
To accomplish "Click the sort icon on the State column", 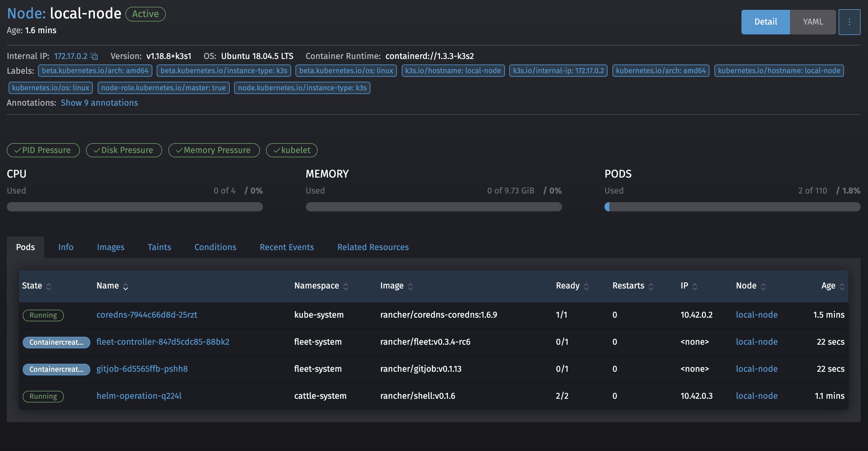I will pos(49,286).
